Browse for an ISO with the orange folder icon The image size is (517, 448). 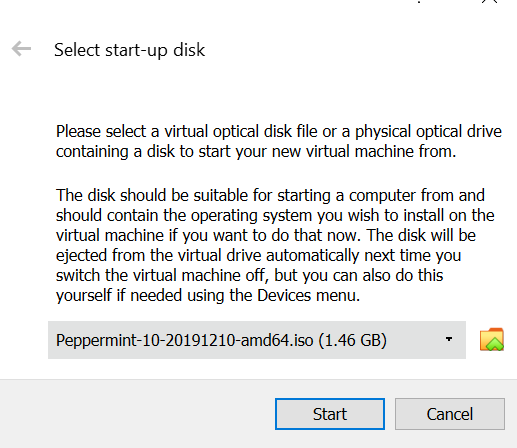[492, 339]
